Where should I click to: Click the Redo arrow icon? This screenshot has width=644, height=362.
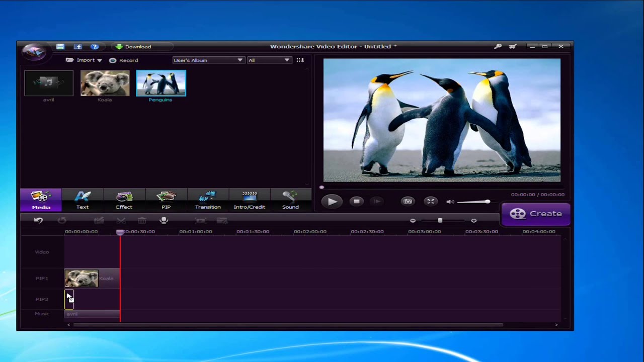coord(62,220)
